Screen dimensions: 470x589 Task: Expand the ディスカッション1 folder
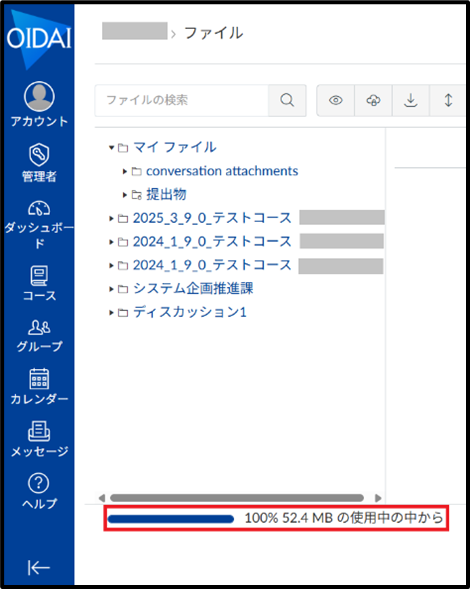click(111, 313)
